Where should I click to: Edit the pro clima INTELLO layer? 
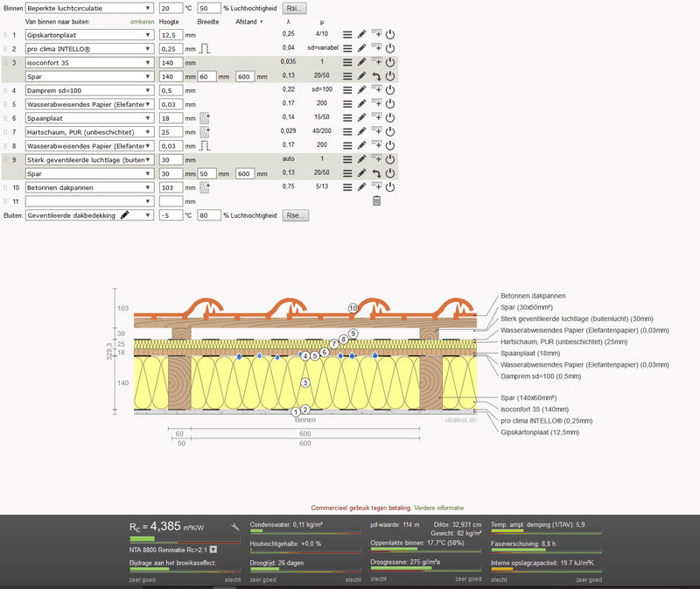click(x=362, y=48)
